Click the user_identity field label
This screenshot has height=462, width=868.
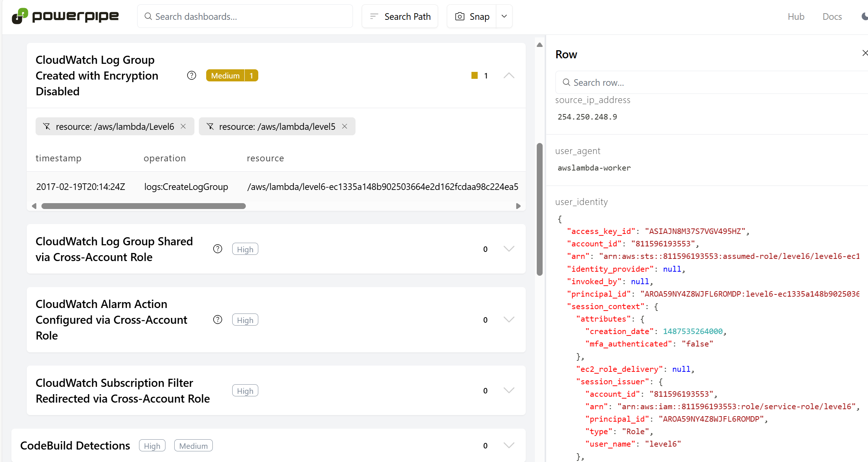click(581, 202)
